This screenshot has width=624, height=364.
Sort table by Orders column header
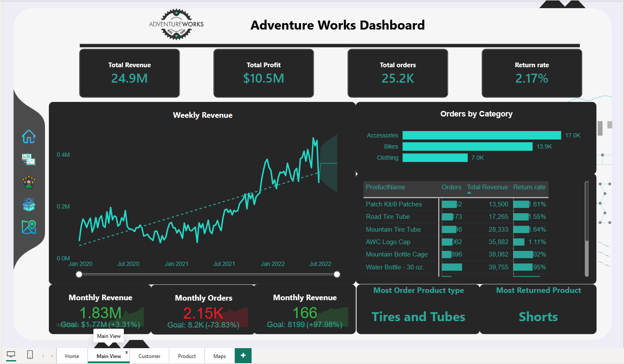pyautogui.click(x=451, y=187)
